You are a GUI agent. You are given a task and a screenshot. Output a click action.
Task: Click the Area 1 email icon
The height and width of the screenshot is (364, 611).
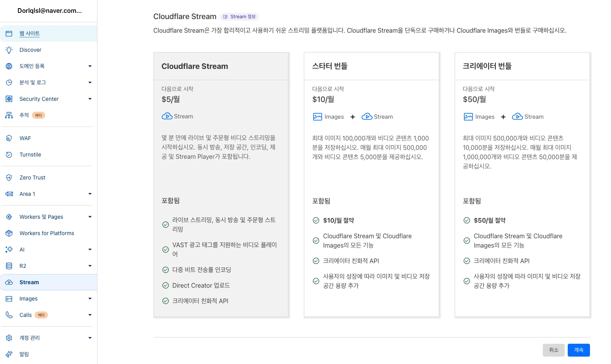(x=9, y=194)
